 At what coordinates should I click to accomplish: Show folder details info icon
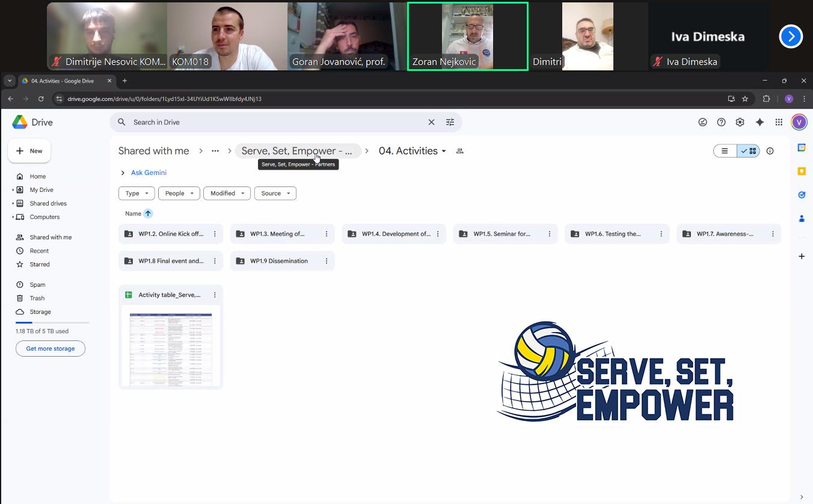coord(770,151)
